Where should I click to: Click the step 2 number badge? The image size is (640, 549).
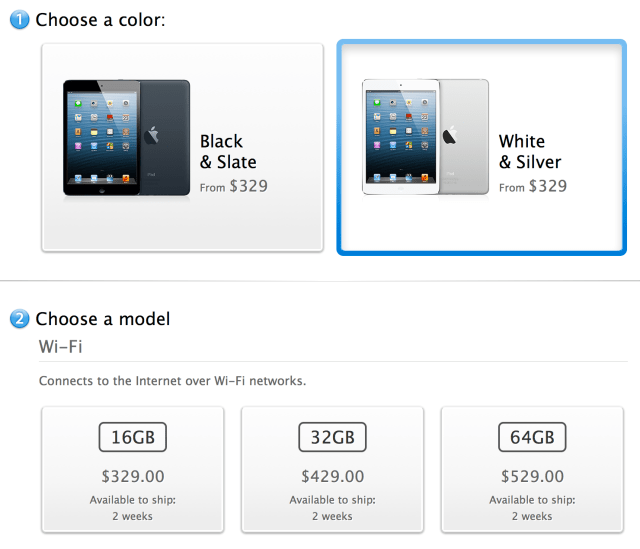[x=20, y=320]
